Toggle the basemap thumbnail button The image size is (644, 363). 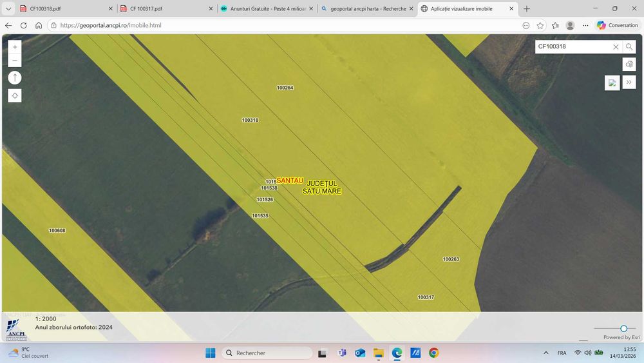click(612, 83)
